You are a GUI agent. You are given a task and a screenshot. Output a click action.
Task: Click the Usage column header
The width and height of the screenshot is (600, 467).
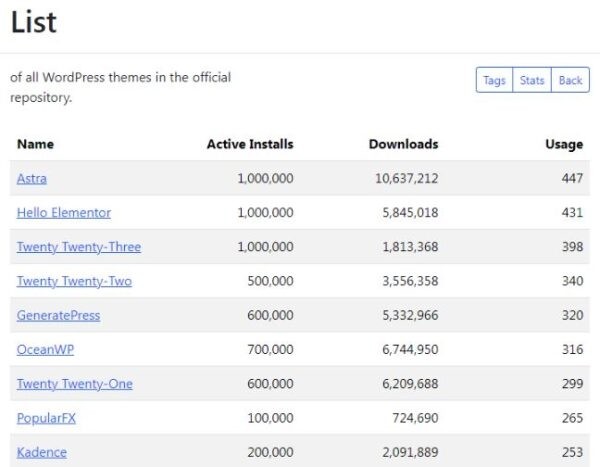(564, 144)
